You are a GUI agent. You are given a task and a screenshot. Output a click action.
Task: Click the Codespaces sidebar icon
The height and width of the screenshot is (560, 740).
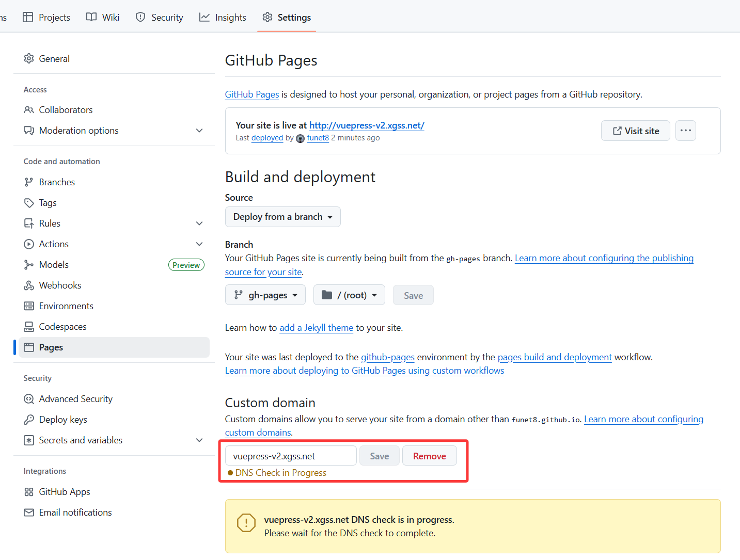[x=29, y=327]
